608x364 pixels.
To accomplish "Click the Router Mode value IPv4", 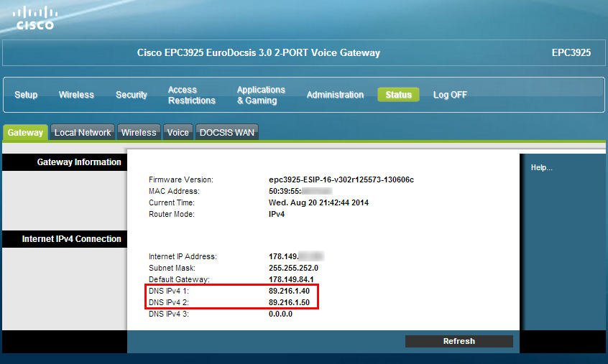I will click(x=277, y=214).
